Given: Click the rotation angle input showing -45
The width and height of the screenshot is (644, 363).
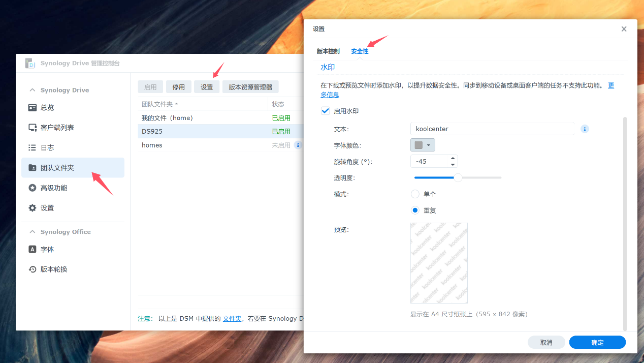Looking at the screenshot, I should [429, 161].
